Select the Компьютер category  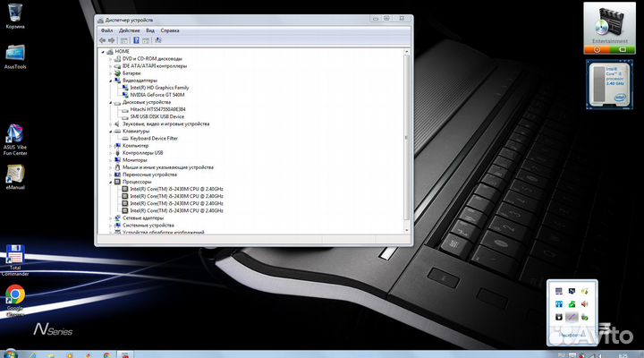[x=135, y=146]
